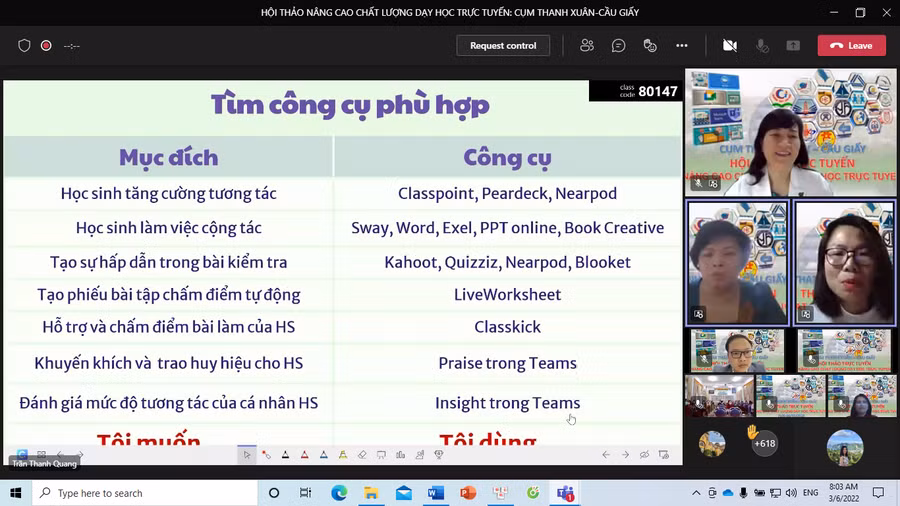Click the 'Classpoint, Peardeck, Nearpod' cell

click(507, 193)
